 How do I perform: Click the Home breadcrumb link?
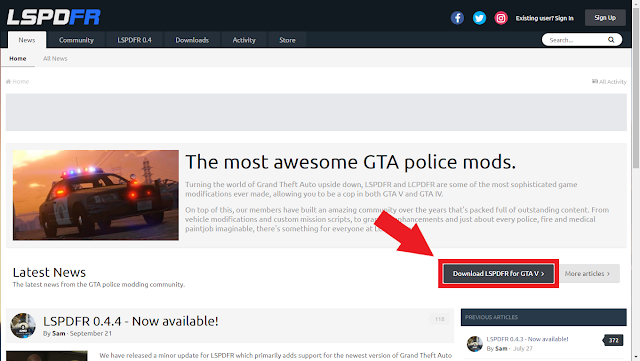pos(18,82)
